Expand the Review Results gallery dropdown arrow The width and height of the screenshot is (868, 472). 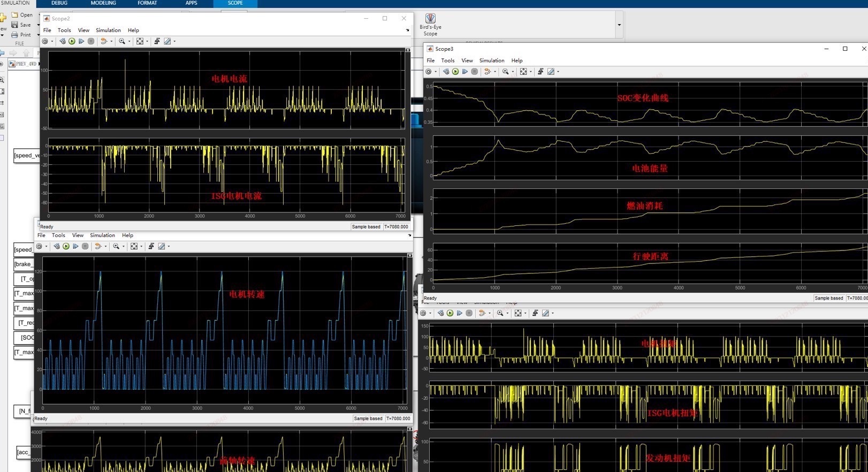pyautogui.click(x=619, y=25)
